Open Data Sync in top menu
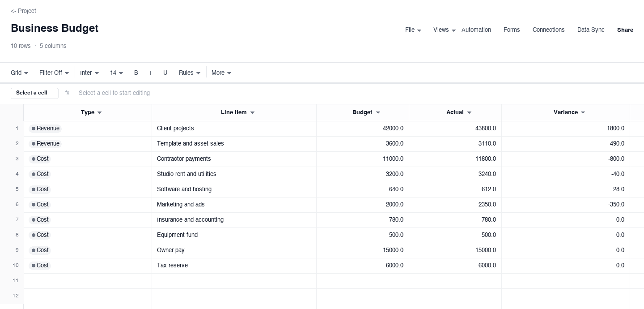644x309 pixels. pyautogui.click(x=591, y=30)
